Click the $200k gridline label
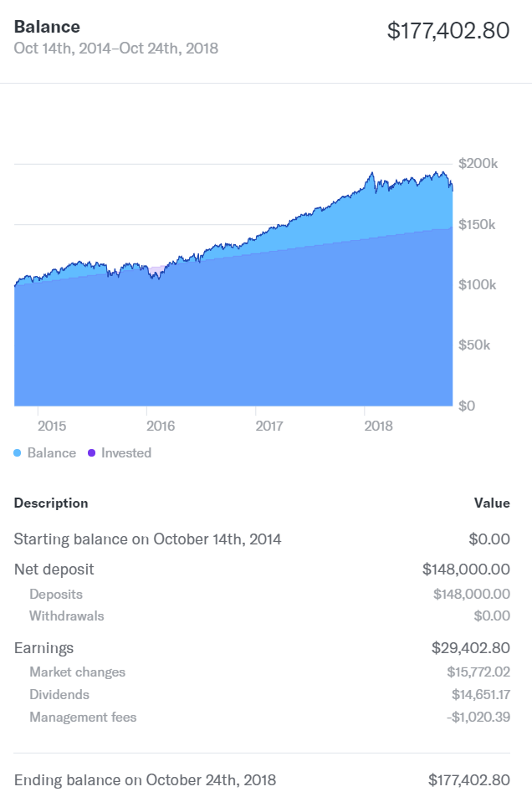This screenshot has height=802, width=532. (x=478, y=164)
